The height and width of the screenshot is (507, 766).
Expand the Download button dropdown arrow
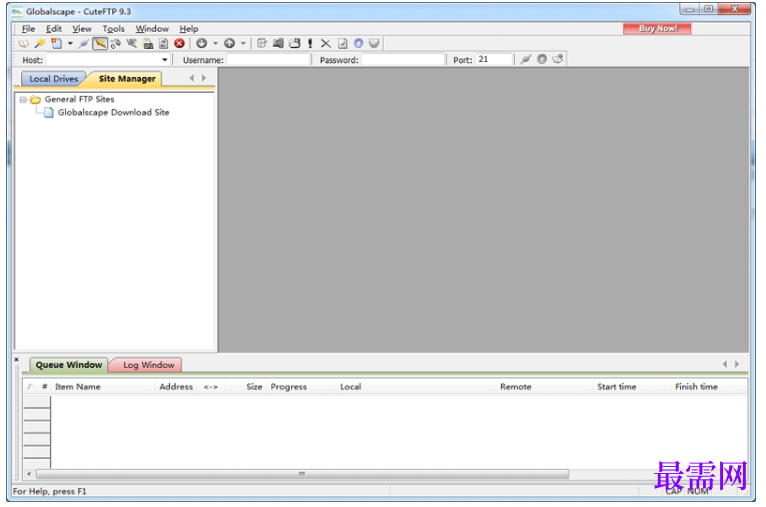click(215, 43)
